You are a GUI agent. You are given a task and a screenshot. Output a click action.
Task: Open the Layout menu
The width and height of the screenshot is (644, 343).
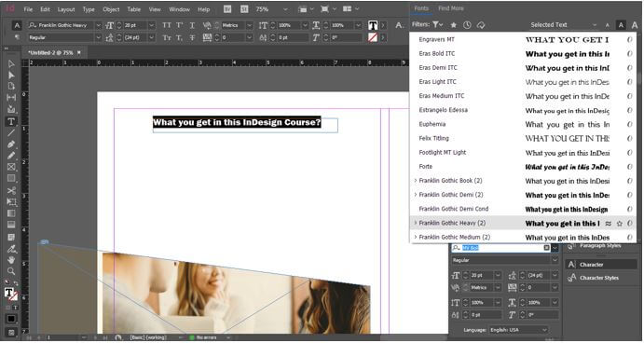click(66, 9)
